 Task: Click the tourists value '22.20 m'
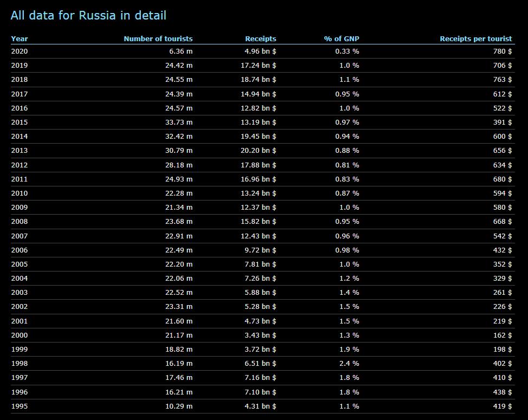tap(179, 264)
